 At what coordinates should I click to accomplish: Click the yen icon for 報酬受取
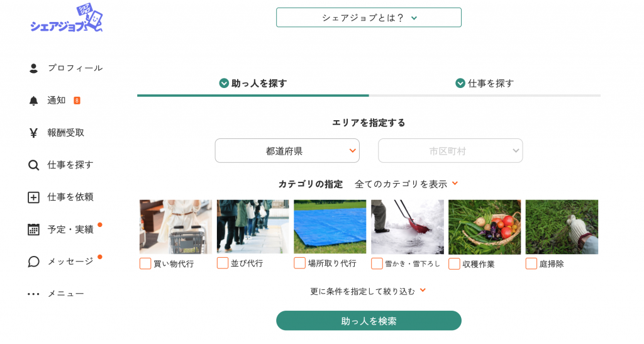point(34,133)
